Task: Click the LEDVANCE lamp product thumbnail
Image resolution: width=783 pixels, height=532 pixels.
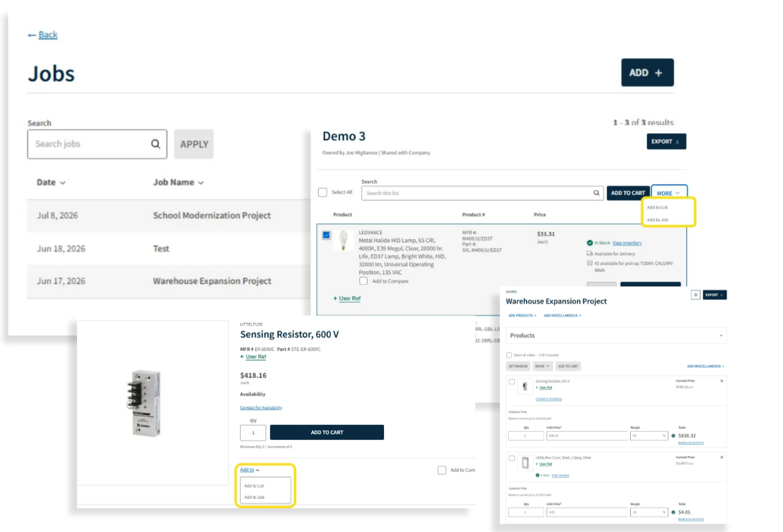Action: (343, 240)
